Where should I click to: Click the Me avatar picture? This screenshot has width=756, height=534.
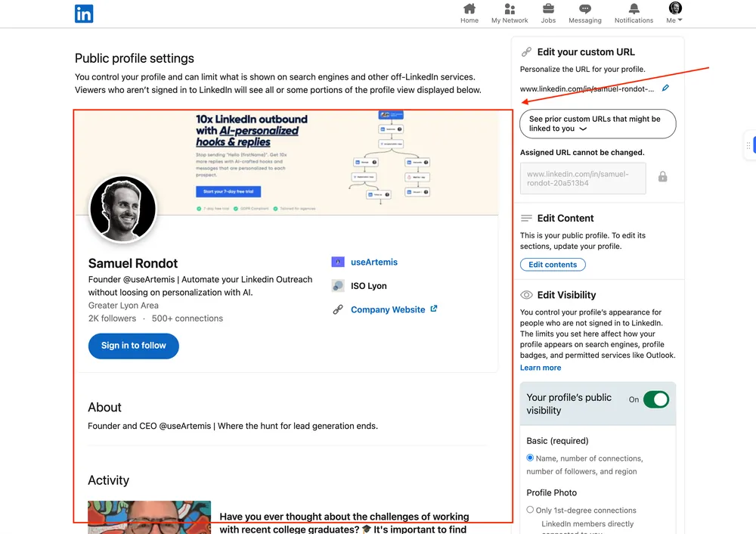click(675, 8)
